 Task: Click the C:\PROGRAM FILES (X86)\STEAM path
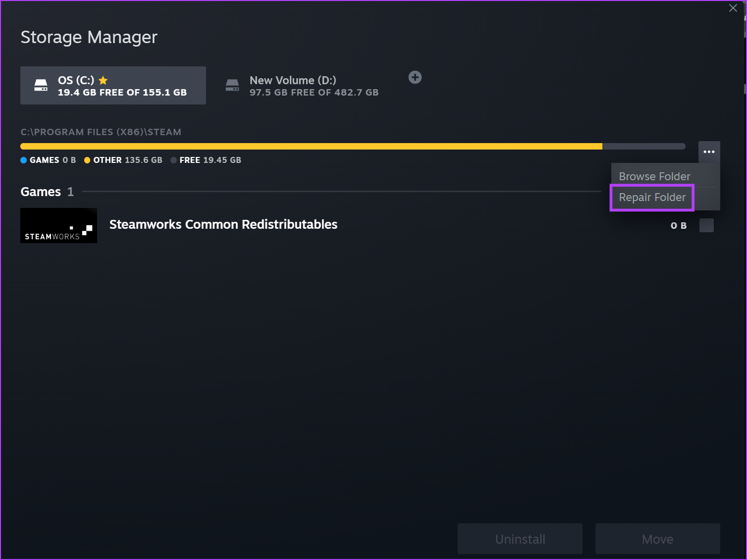coord(101,132)
